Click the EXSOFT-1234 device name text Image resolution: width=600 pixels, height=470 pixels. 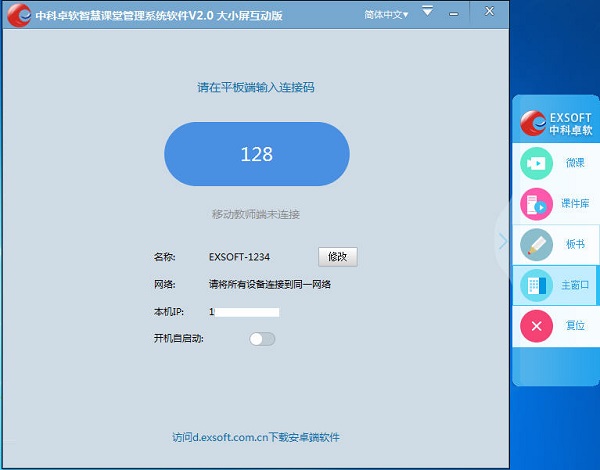pos(239,256)
